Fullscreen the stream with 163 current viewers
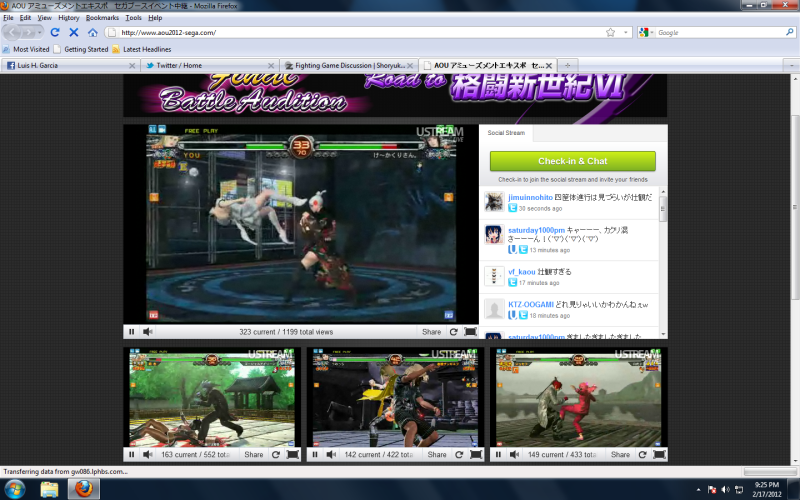Image resolution: width=800 pixels, height=500 pixels. [x=293, y=454]
